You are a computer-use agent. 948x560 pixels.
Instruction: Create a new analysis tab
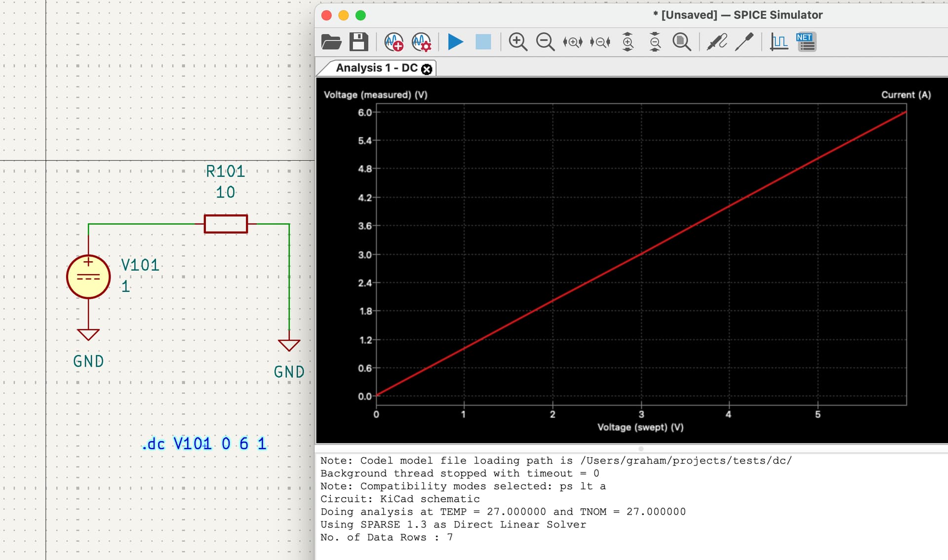[x=394, y=42]
